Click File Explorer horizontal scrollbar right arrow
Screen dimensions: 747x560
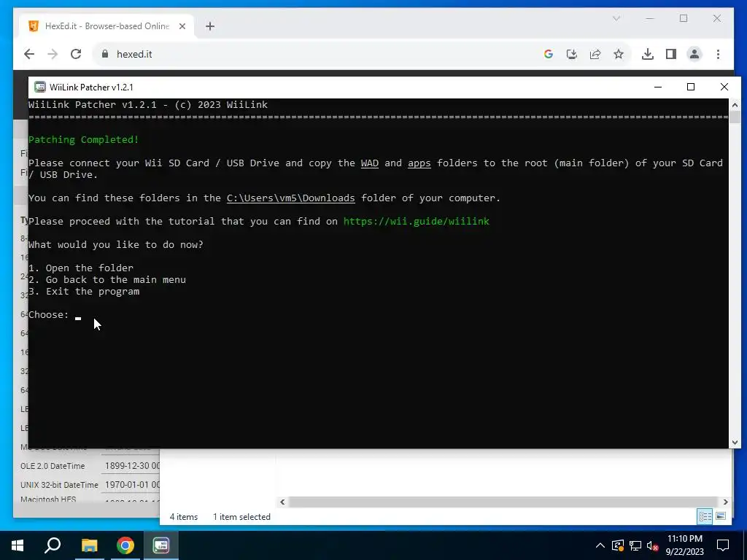(x=726, y=502)
